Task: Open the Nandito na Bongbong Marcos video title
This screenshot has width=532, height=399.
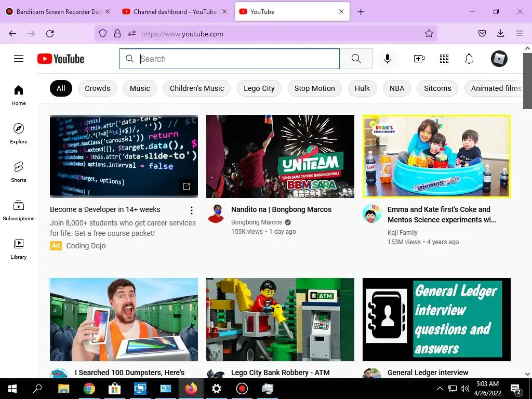Action: (281, 209)
